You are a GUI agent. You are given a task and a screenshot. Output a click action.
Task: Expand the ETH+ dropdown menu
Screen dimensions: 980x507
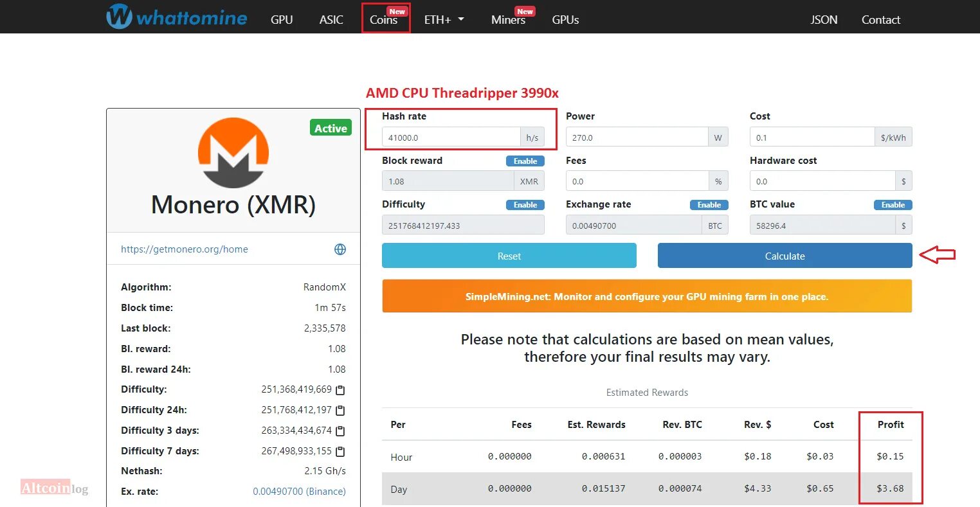444,20
